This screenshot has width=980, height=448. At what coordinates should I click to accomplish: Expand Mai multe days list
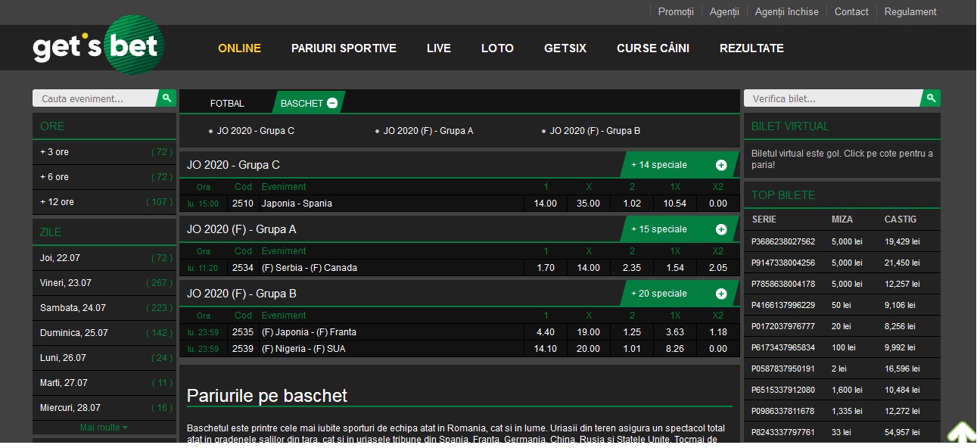(x=104, y=428)
